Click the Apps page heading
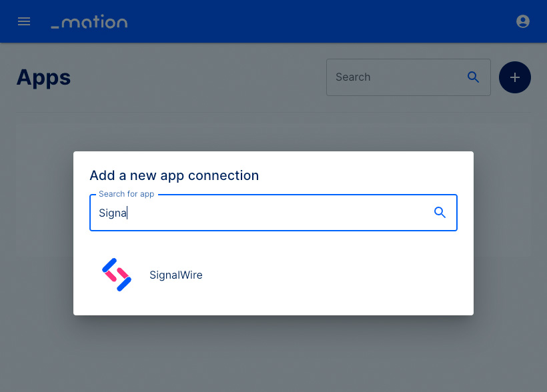This screenshot has height=392, width=547. [x=43, y=77]
